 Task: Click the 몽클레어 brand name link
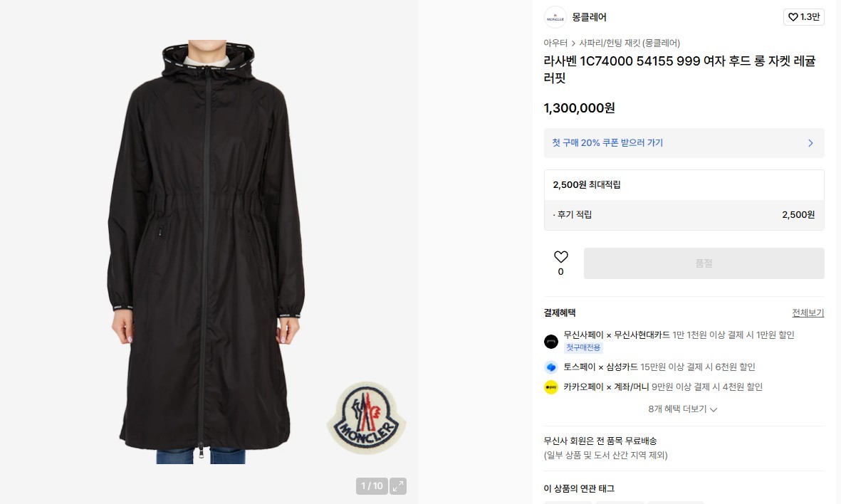click(589, 17)
